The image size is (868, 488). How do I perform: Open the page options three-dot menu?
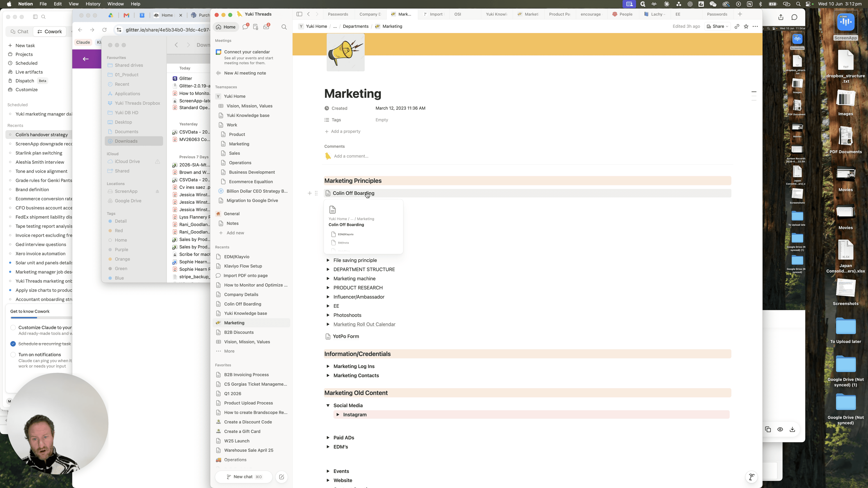(x=755, y=26)
